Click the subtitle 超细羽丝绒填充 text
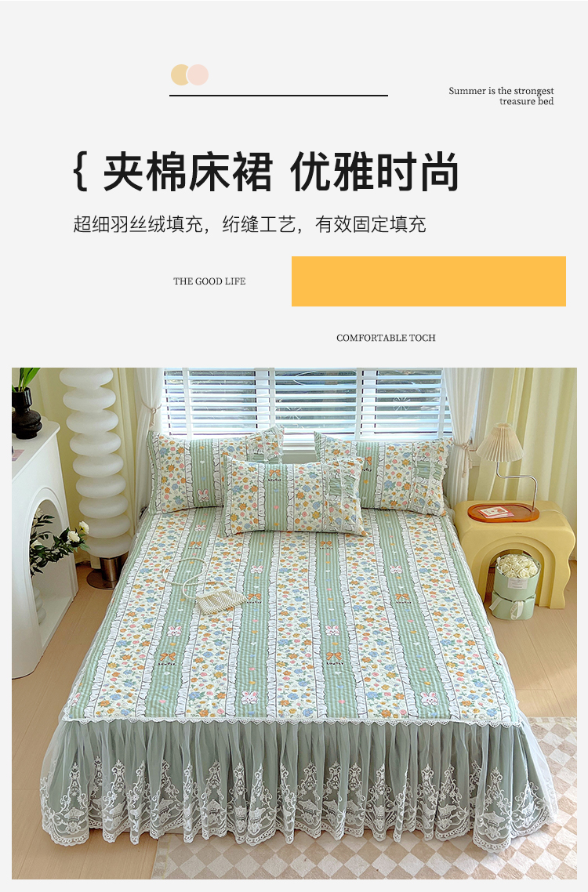Image resolution: width=588 pixels, height=892 pixels. tap(138, 224)
